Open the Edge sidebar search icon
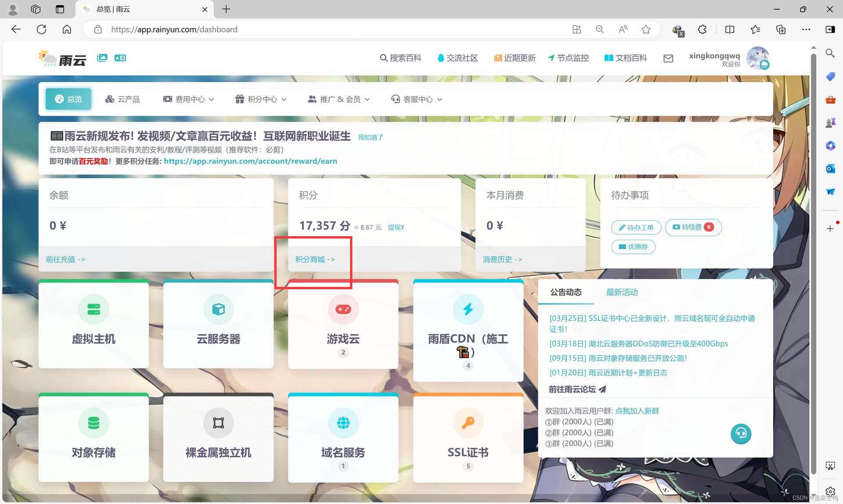 click(830, 53)
